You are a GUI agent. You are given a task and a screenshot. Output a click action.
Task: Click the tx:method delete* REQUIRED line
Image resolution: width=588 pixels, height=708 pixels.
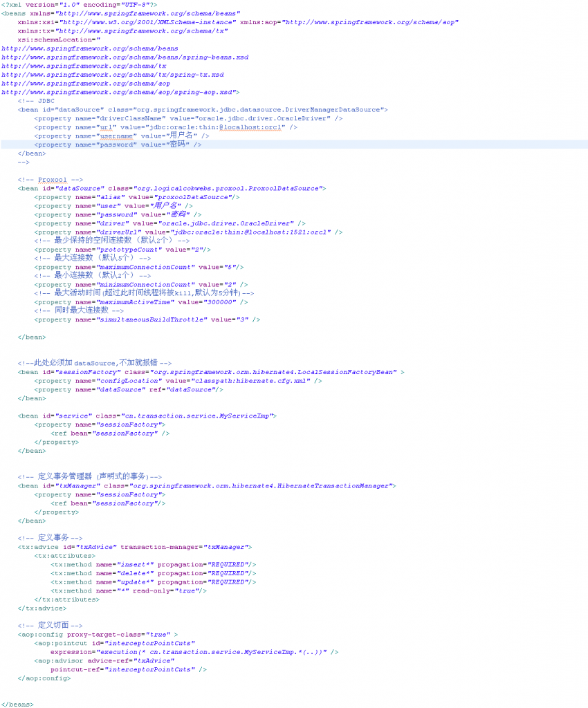(x=154, y=573)
